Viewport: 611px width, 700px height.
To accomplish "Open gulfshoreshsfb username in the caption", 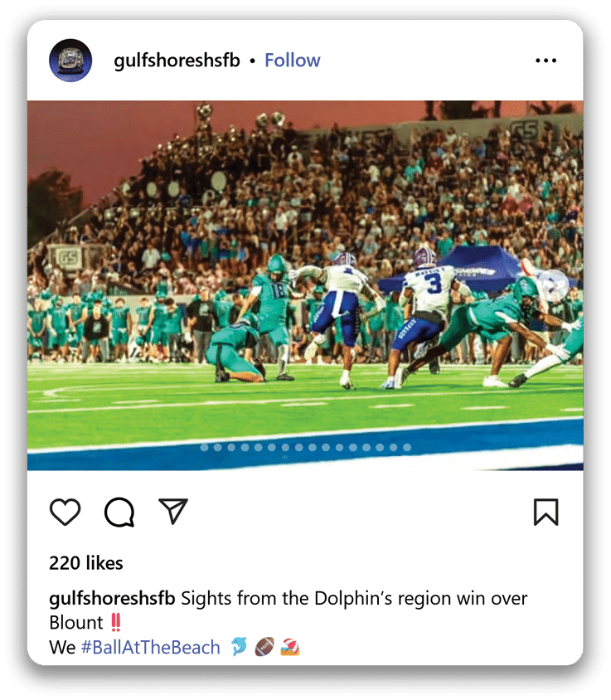I will [x=112, y=599].
